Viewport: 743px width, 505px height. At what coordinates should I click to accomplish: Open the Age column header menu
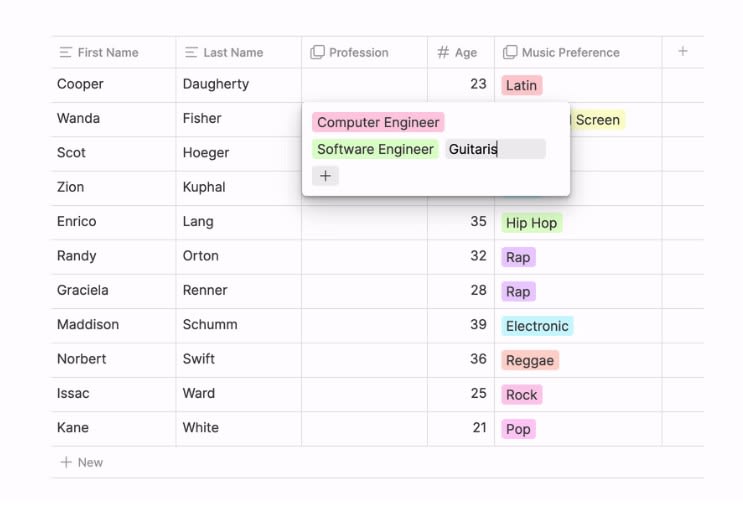pyautogui.click(x=466, y=52)
